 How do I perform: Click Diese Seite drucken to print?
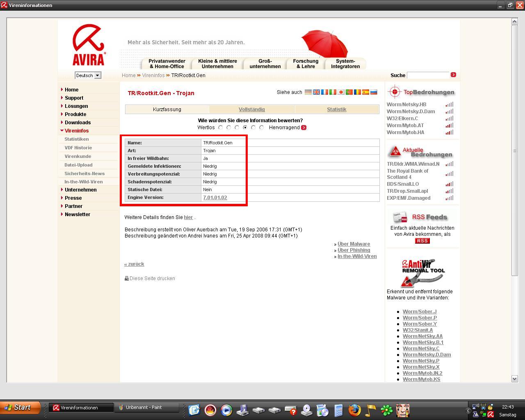click(150, 278)
